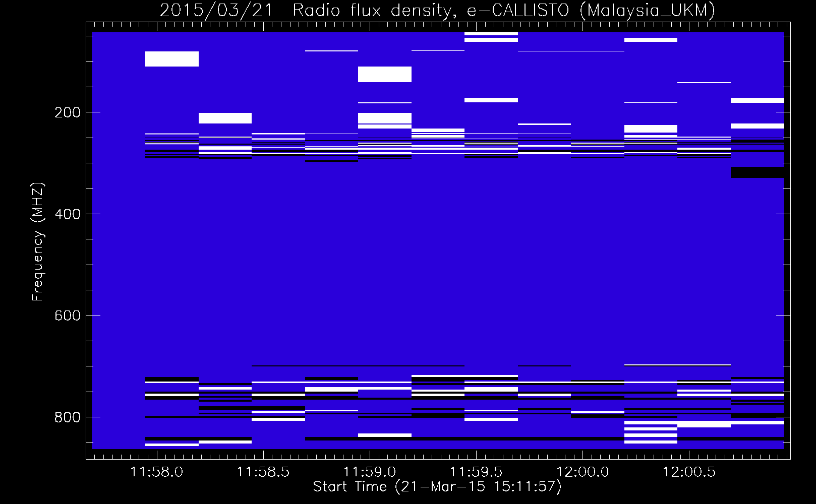The height and width of the screenshot is (504, 816).
Task: Click the '11:58.0' time tick label
Action: (x=157, y=472)
